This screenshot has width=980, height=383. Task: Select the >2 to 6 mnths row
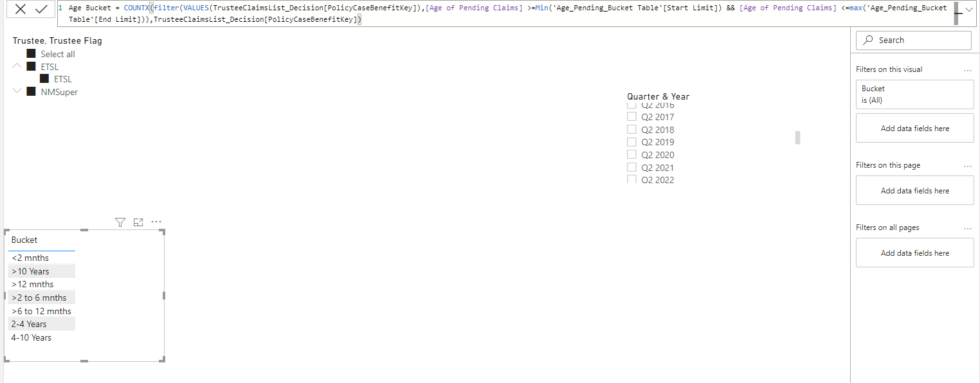coord(41,298)
